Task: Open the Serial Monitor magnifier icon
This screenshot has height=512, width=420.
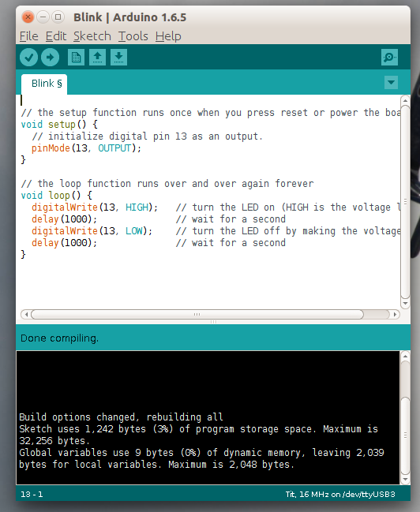Action: (389, 58)
